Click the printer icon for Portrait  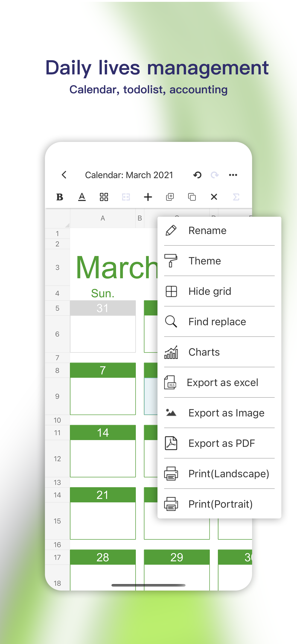pos(171,504)
